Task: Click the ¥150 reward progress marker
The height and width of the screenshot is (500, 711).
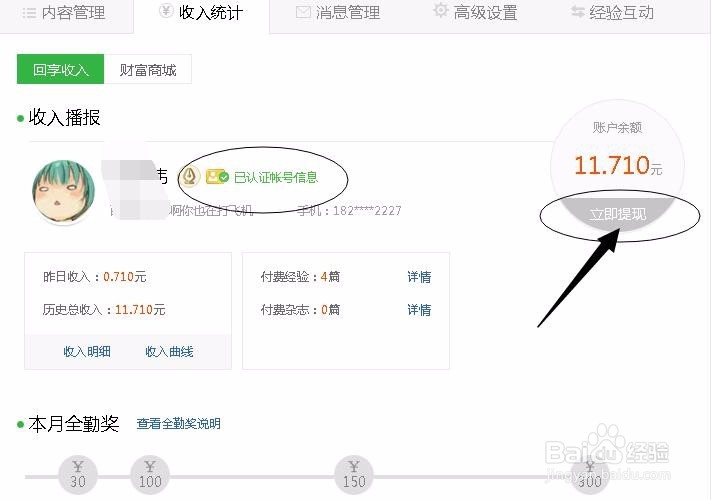Action: (354, 475)
